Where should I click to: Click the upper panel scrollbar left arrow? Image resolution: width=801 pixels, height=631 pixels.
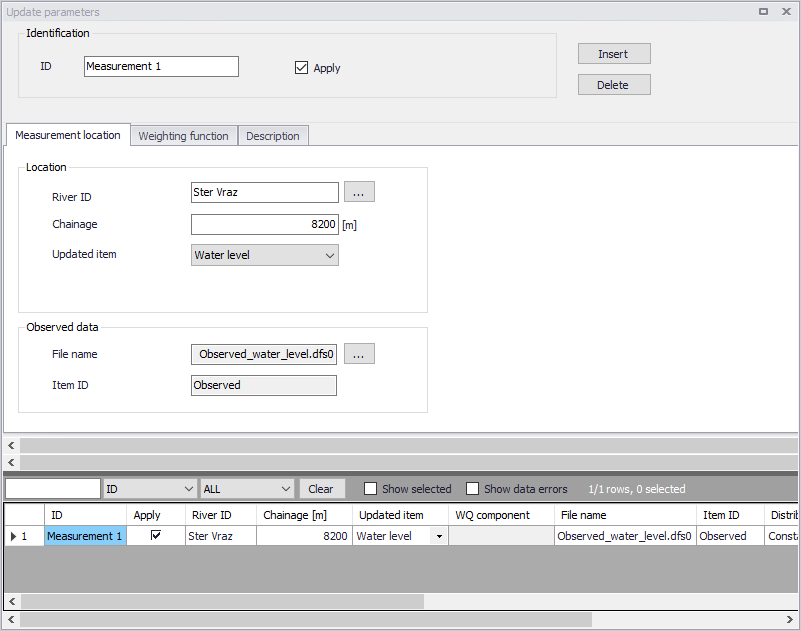coord(11,446)
